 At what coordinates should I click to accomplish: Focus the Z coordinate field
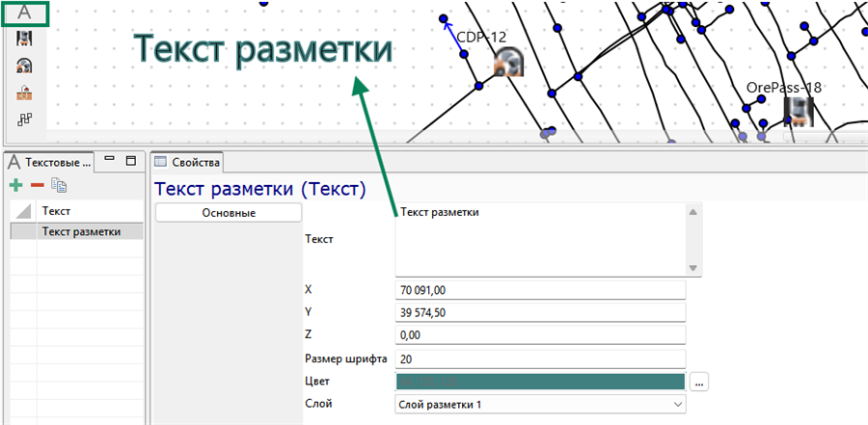[x=540, y=334]
